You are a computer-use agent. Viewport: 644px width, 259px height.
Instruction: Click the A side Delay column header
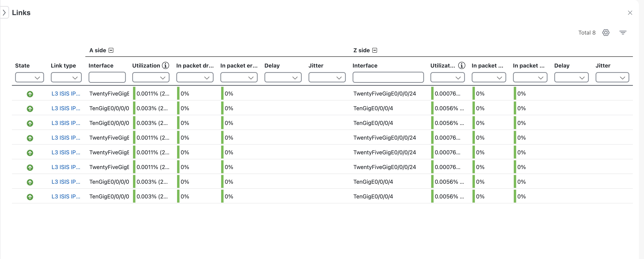(x=272, y=66)
